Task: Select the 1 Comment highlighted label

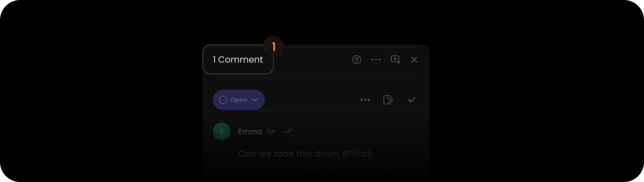Action: [x=238, y=59]
